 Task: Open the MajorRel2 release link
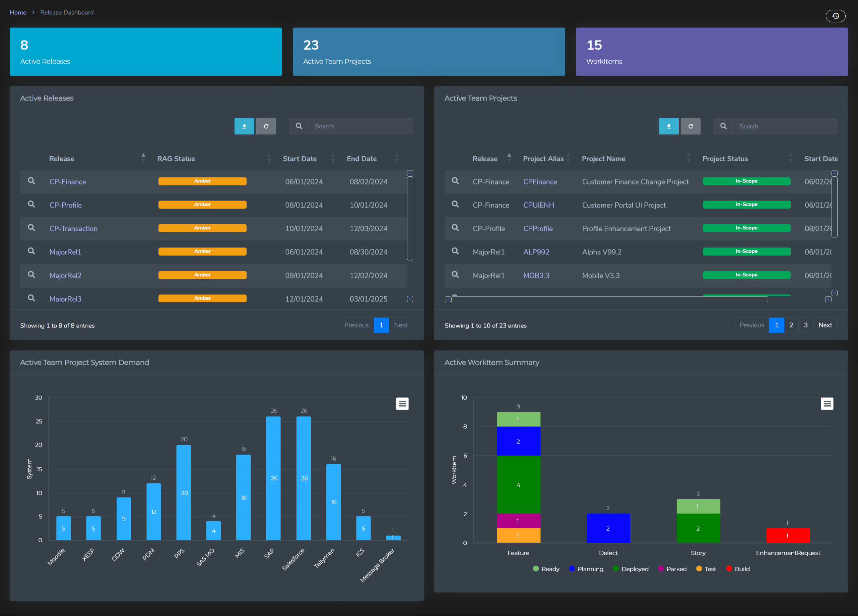[x=65, y=276]
